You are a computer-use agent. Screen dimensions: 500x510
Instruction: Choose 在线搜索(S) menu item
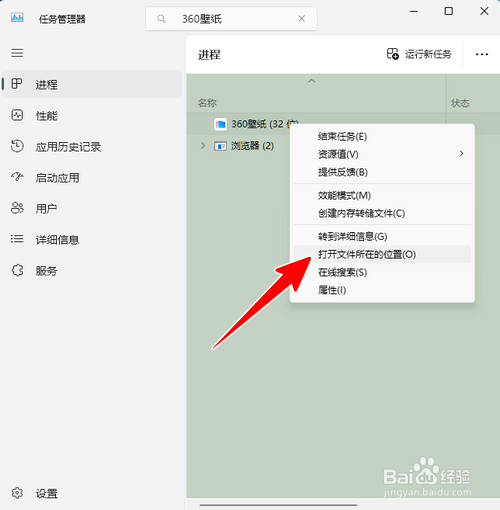pyautogui.click(x=382, y=272)
